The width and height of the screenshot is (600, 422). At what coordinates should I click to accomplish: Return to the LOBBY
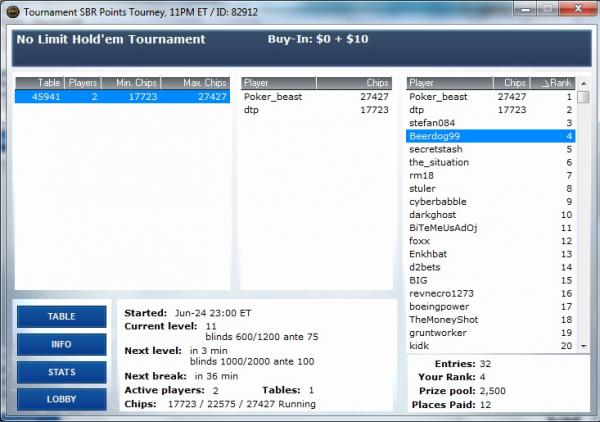click(61, 399)
